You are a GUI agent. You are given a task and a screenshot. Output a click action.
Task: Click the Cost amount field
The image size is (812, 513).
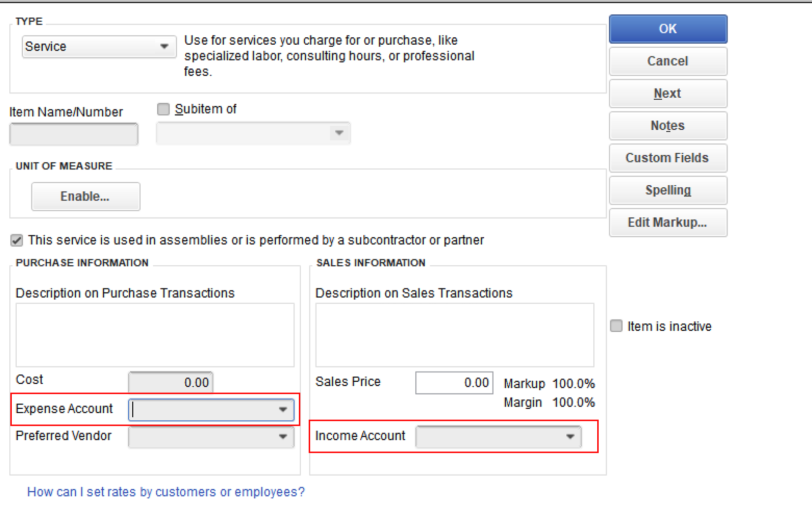[171, 383]
